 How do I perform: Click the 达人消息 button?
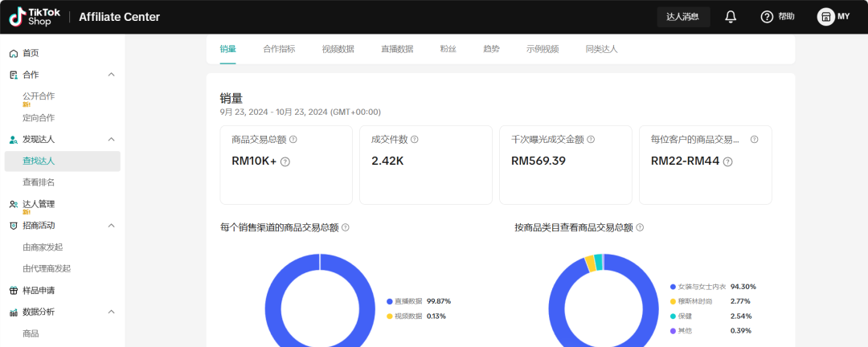pyautogui.click(x=684, y=17)
